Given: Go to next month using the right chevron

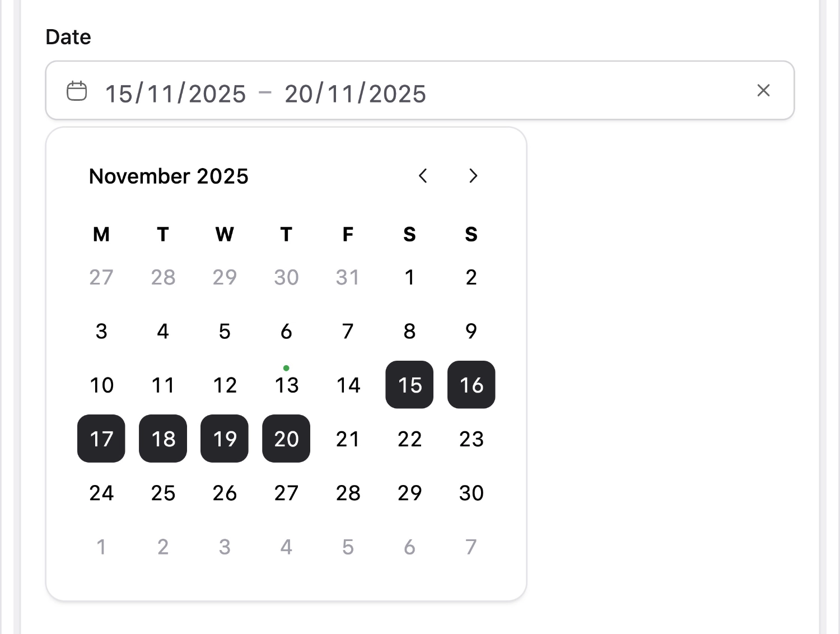Looking at the screenshot, I should 473,176.
